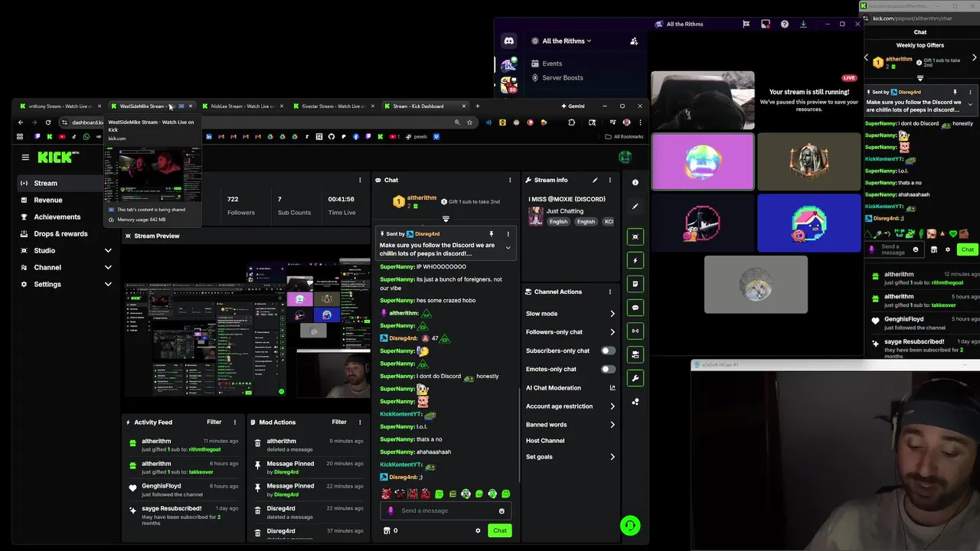Open Mod Actions three-dot menu
Viewport: 980px width, 551px height.
click(360, 422)
